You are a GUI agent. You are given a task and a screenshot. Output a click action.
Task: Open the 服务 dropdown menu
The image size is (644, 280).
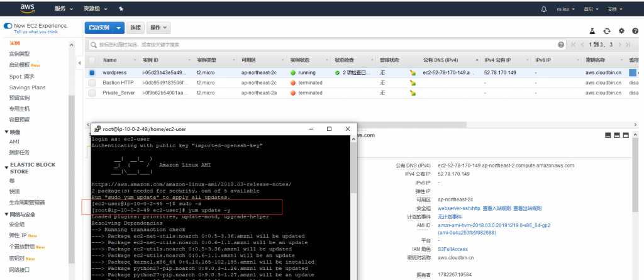64,9
